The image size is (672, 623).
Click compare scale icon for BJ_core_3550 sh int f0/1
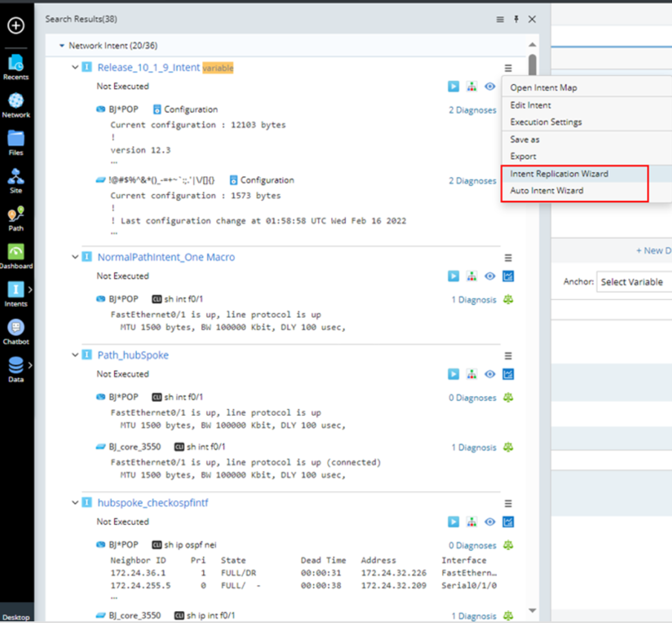(x=508, y=447)
